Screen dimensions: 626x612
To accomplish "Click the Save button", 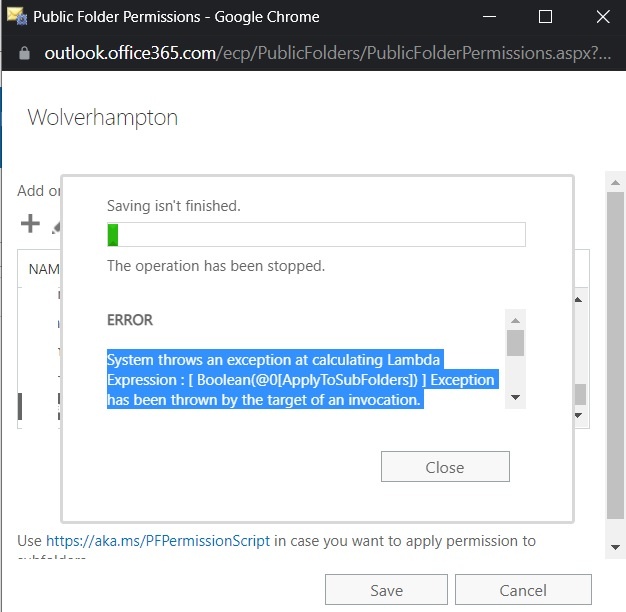I will pos(386,590).
